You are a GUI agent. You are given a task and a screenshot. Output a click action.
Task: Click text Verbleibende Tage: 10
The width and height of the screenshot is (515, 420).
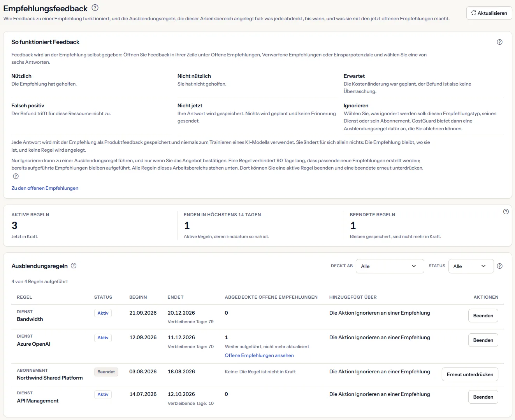point(191,403)
